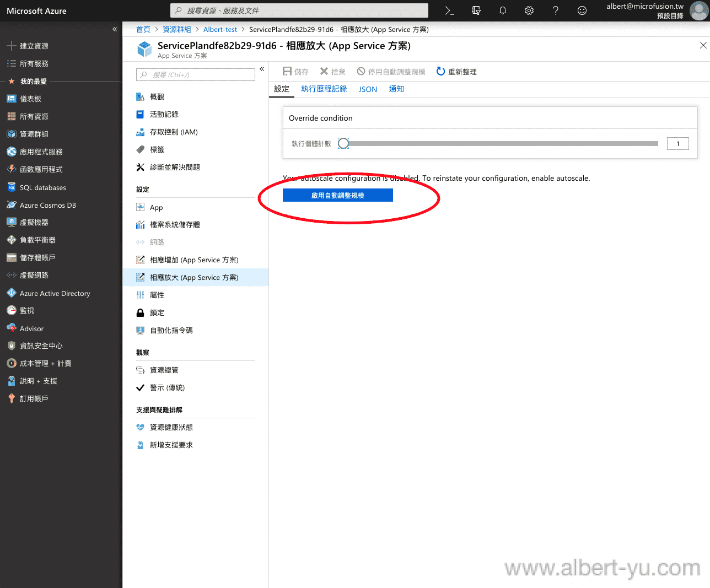
Task: Open the Cloud Shell icon in top bar
Action: point(449,10)
